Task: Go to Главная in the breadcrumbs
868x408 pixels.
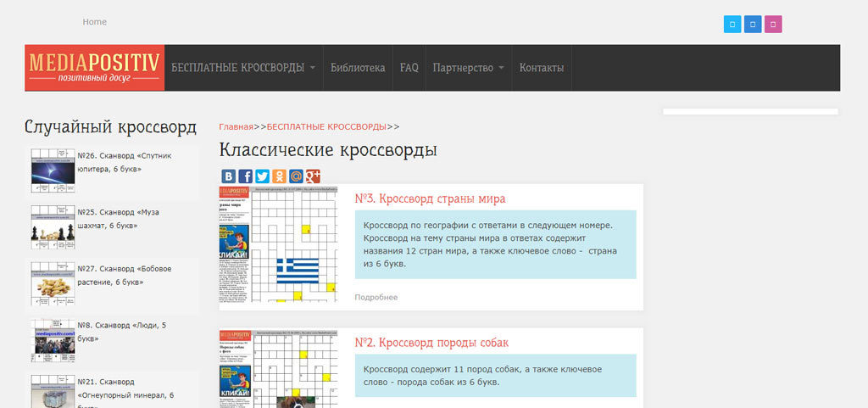Action: click(x=236, y=126)
